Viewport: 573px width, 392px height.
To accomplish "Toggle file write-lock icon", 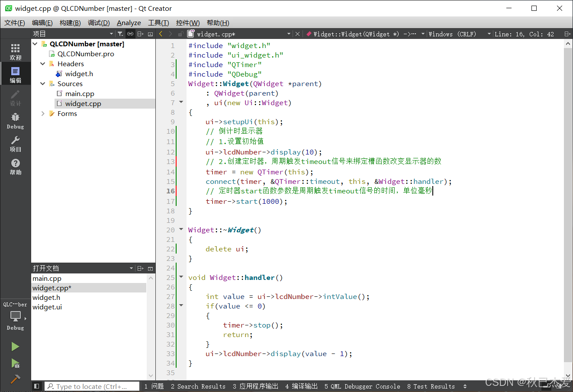I will [180, 34].
